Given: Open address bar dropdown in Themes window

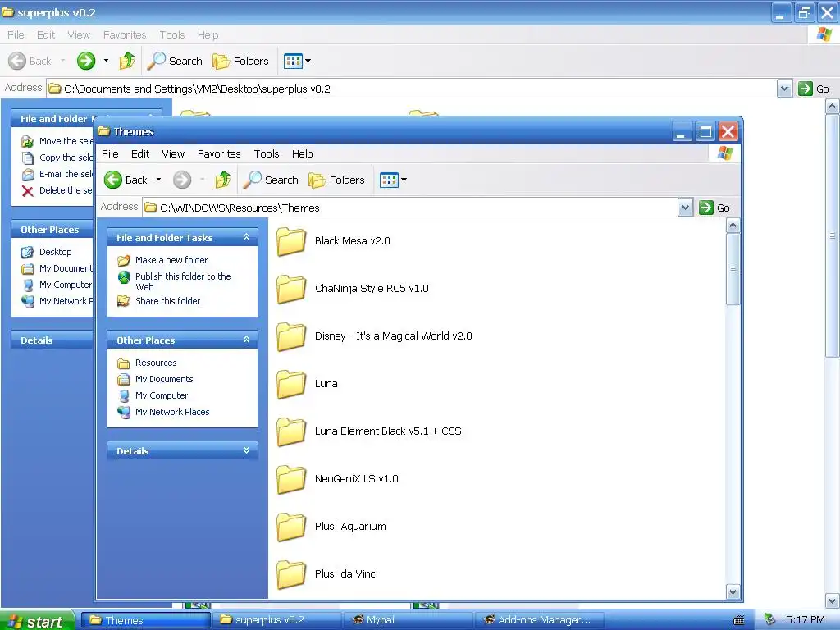Looking at the screenshot, I should click(x=685, y=208).
